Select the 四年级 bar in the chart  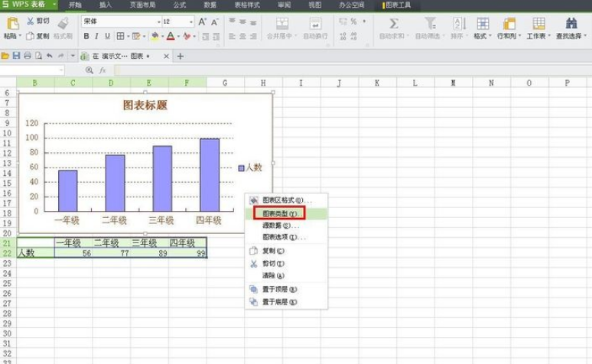coord(210,175)
